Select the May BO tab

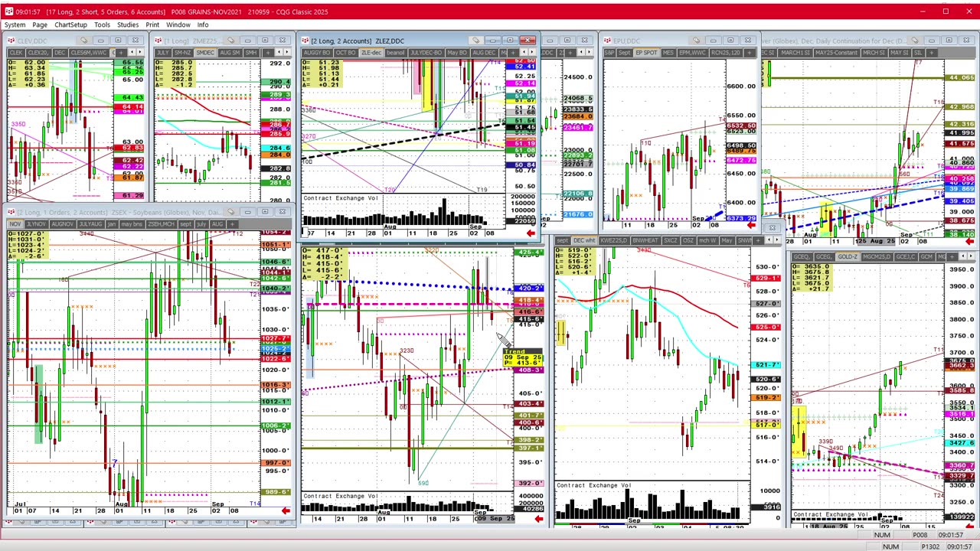coord(457,52)
